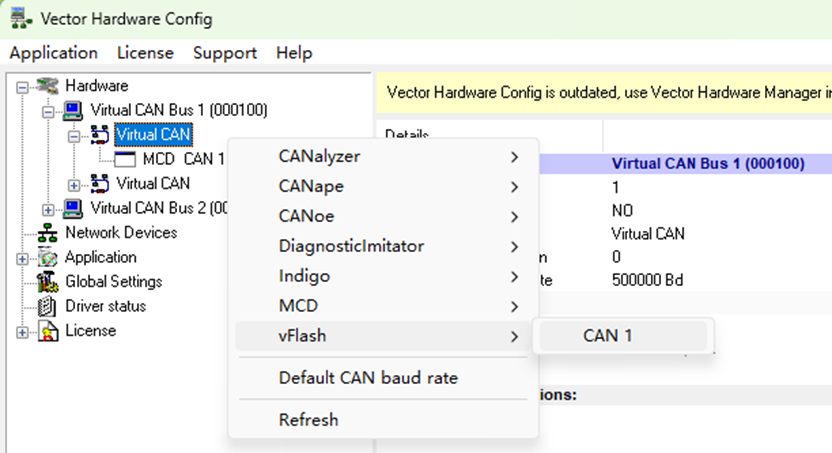Open the License menu in menu bar
Viewport: 832px width, 453px height.
click(x=145, y=53)
